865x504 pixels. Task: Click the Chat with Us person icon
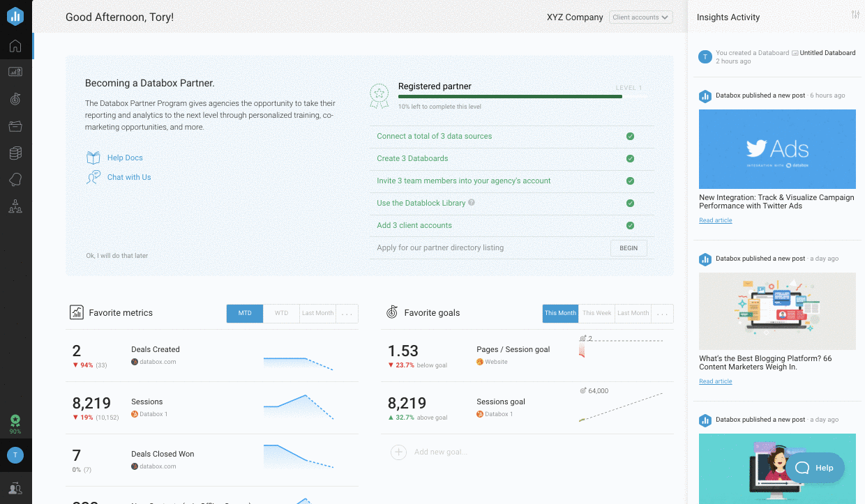click(93, 177)
